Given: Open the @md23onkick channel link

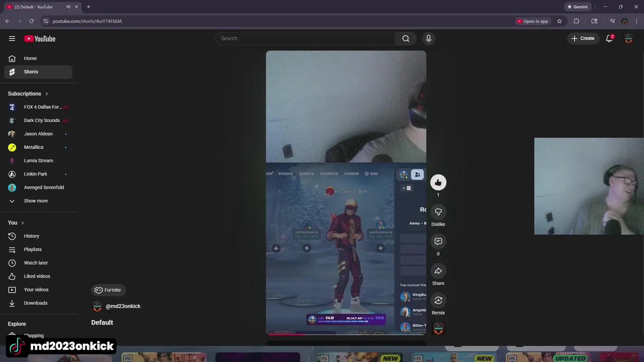Looking at the screenshot, I should 123,306.
